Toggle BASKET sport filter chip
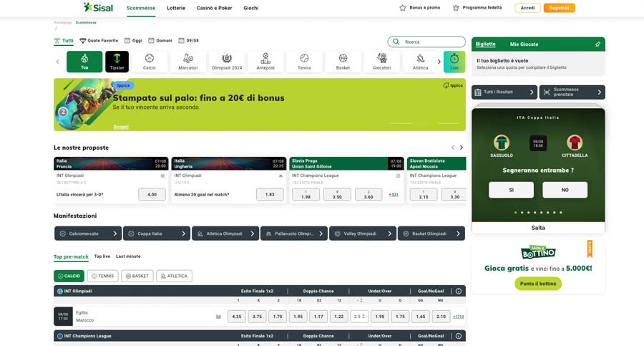Image resolution: width=644 pixels, height=346 pixels. [137, 276]
